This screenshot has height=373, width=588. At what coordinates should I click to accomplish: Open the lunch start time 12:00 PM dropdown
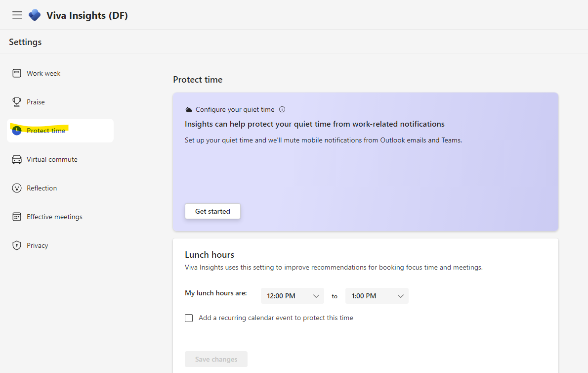click(x=293, y=296)
